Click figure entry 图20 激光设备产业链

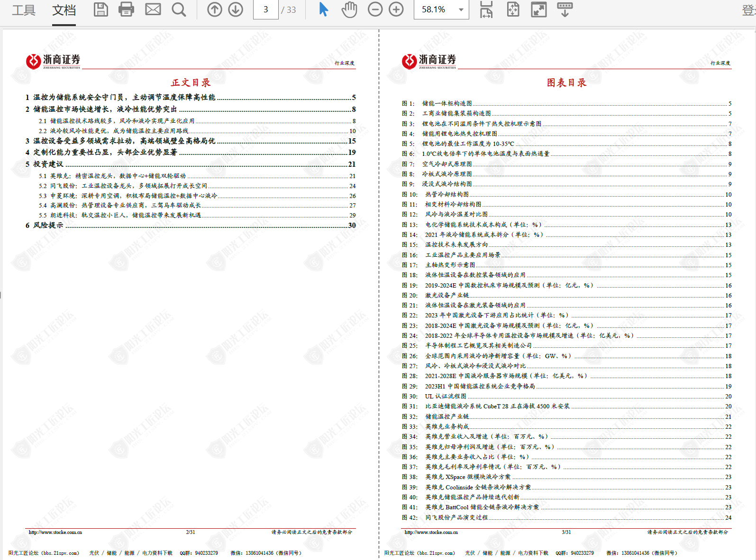click(566, 295)
